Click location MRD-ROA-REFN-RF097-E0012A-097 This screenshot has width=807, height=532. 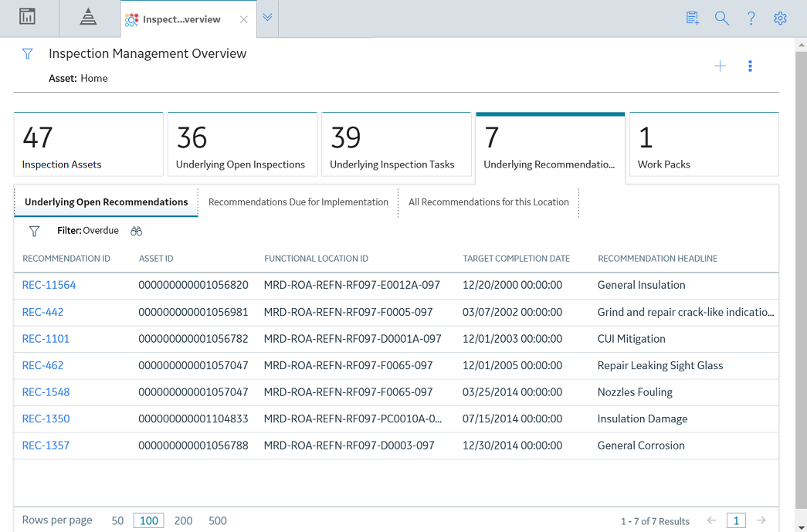pos(352,285)
